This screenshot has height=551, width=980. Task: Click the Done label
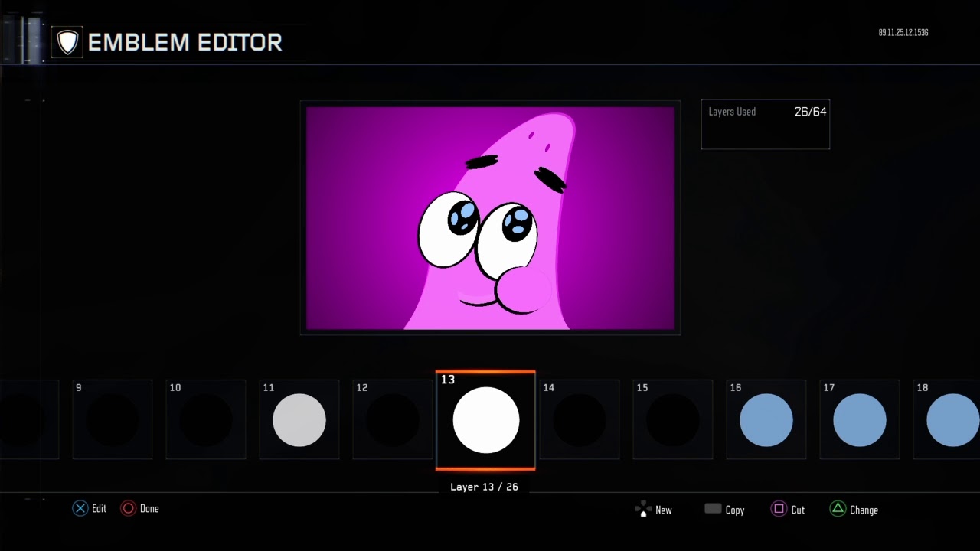click(x=149, y=508)
